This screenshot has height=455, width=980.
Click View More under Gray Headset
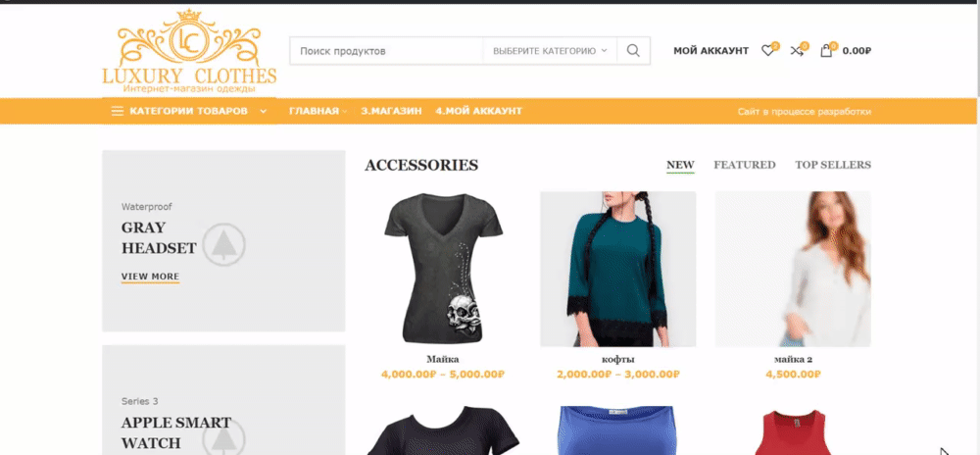150,277
